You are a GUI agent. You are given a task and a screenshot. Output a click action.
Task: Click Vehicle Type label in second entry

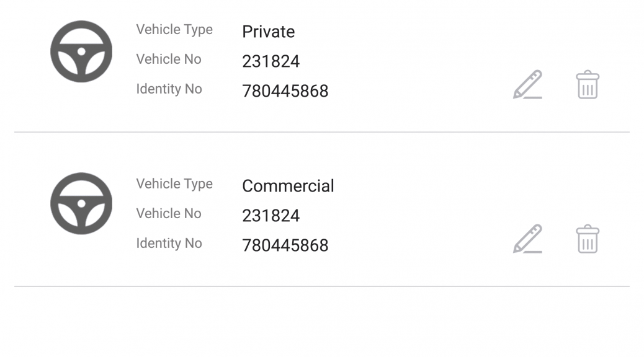coord(174,184)
